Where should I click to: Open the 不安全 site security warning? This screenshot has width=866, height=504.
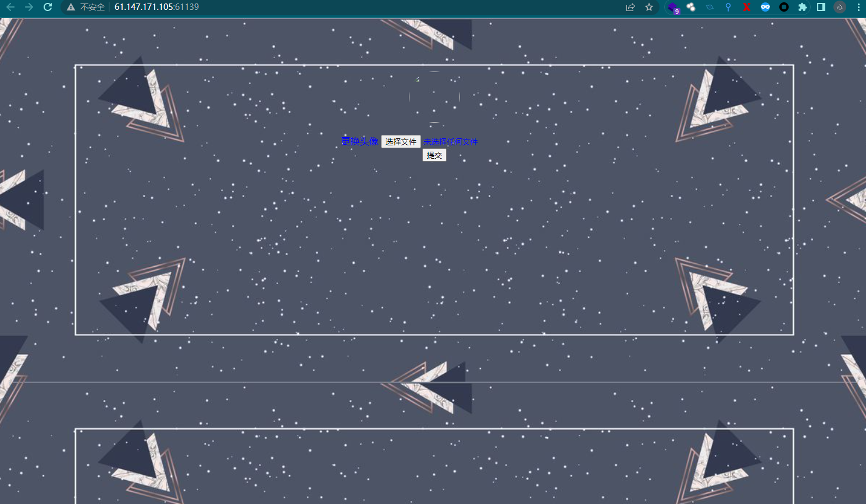pos(86,7)
